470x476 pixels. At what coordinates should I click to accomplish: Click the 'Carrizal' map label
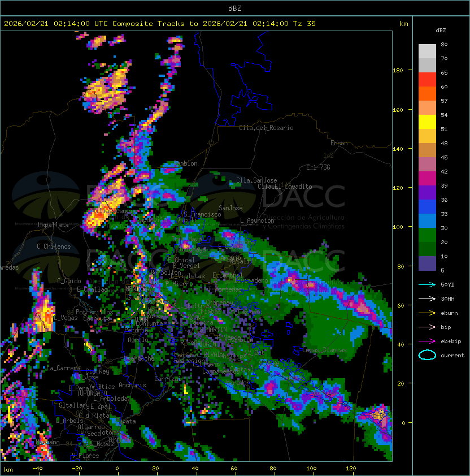[x=167, y=379]
